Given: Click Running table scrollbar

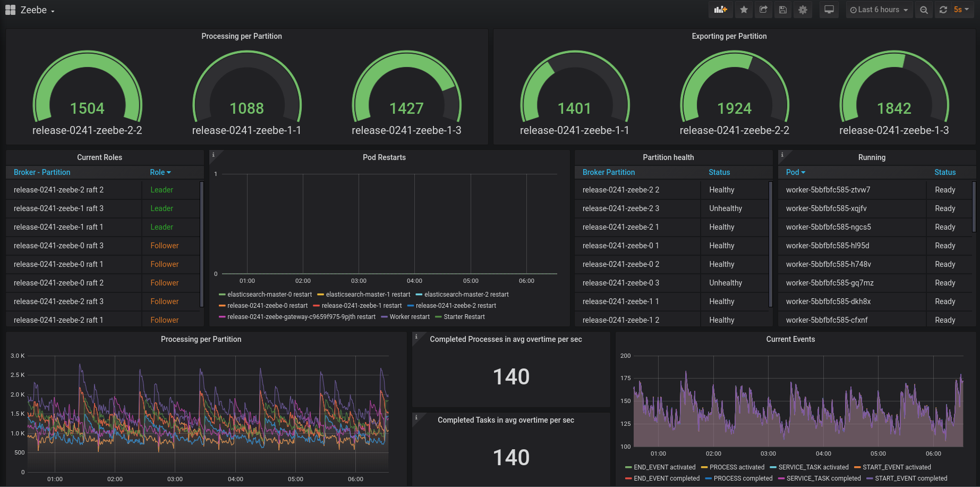Looking at the screenshot, I should [974, 207].
